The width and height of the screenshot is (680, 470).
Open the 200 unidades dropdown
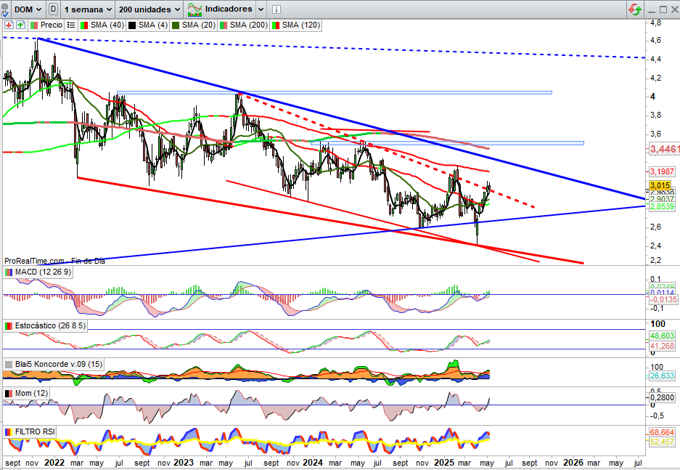(150, 9)
